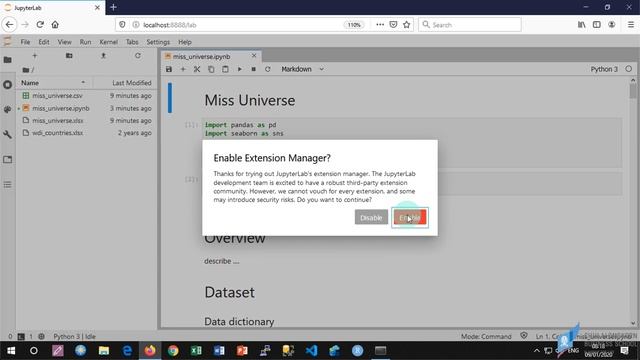Close the miss_universe.ipynb tab

(x=254, y=56)
